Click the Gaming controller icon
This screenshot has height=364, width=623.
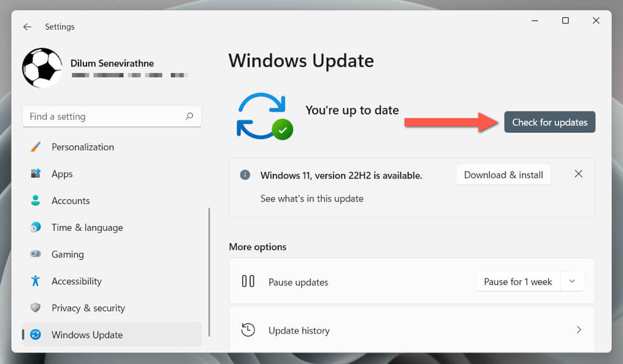[35, 253]
